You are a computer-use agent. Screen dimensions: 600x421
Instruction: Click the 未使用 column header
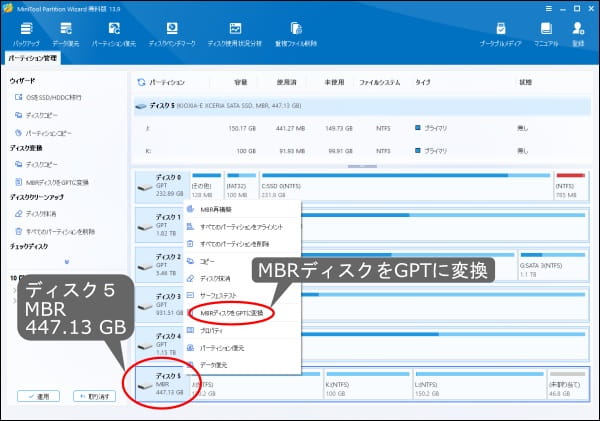(334, 82)
